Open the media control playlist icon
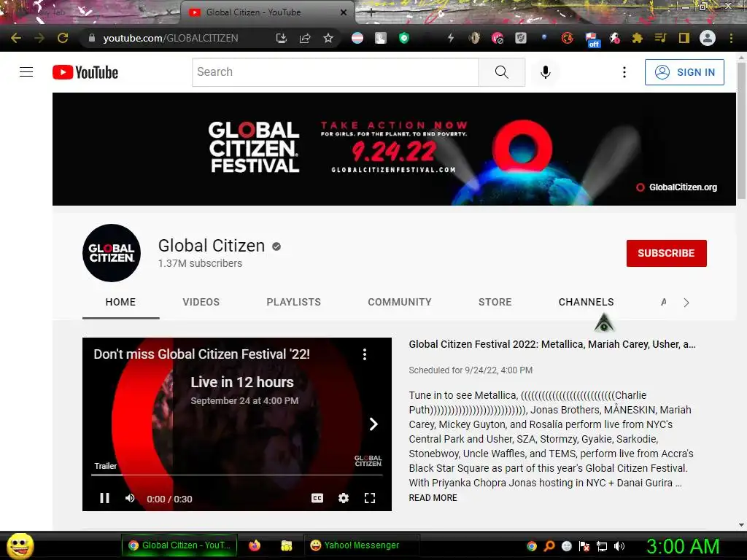The height and width of the screenshot is (560, 747). click(x=660, y=38)
